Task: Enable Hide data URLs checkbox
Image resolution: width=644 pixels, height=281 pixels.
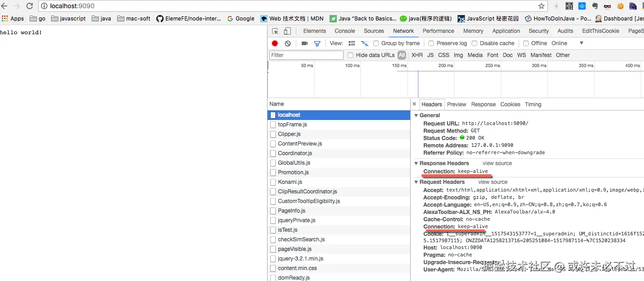Action: (x=350, y=55)
